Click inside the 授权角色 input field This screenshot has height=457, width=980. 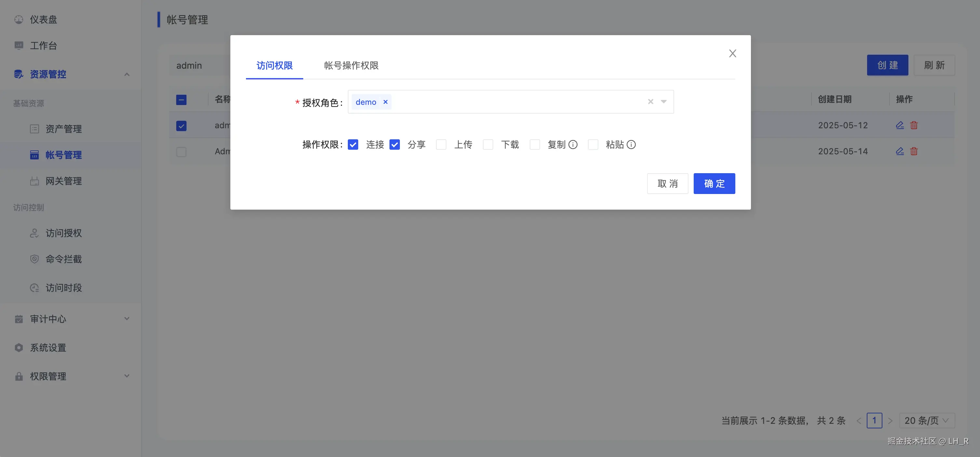[x=513, y=102]
